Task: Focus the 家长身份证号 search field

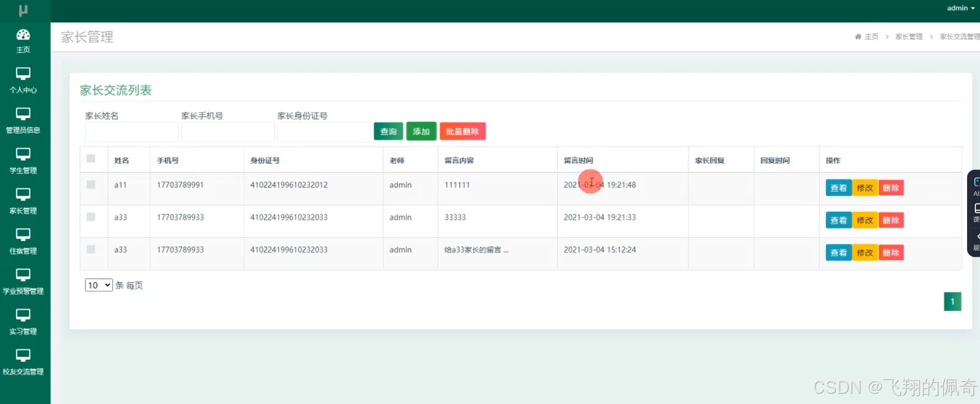Action: click(x=324, y=132)
